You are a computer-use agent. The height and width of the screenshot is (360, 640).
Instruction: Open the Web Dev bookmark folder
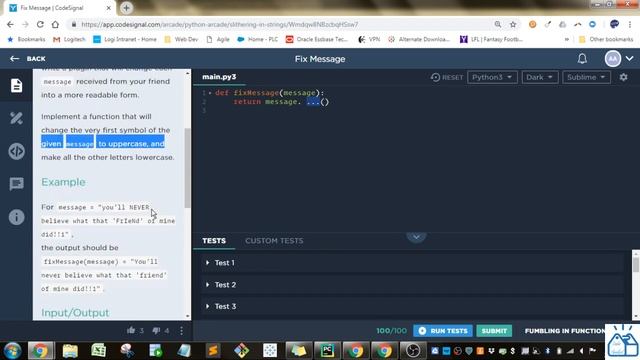(181, 40)
